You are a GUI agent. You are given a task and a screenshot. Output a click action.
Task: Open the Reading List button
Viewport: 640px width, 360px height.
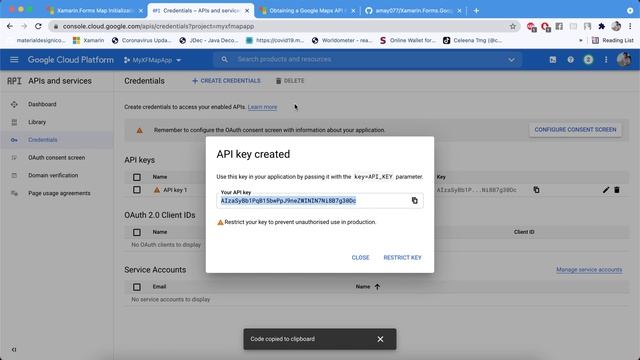613,40
